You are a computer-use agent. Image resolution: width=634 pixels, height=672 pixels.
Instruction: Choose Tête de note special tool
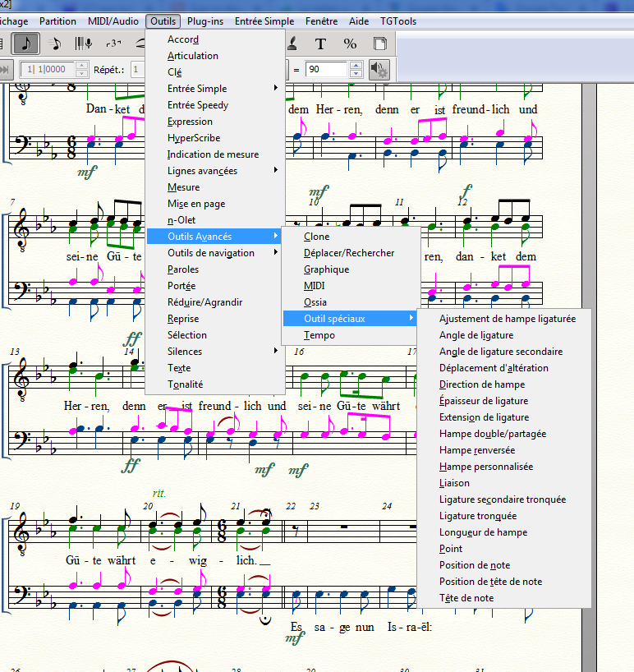(x=466, y=598)
